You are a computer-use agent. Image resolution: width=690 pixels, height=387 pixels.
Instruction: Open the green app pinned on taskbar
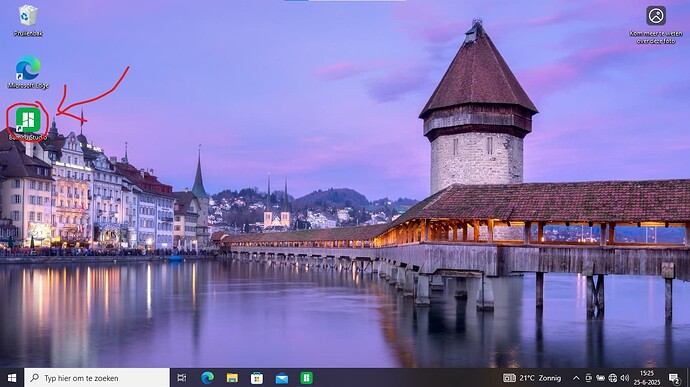(307, 378)
